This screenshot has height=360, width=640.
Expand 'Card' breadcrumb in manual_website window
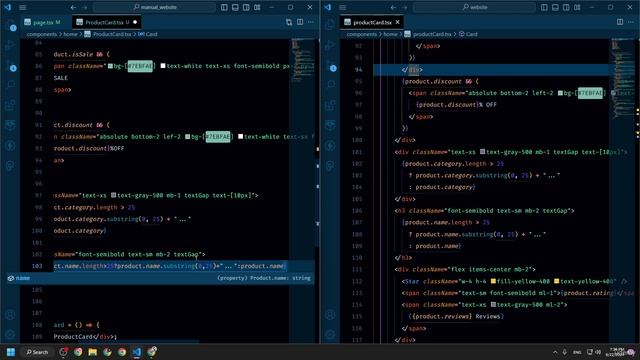pos(148,34)
